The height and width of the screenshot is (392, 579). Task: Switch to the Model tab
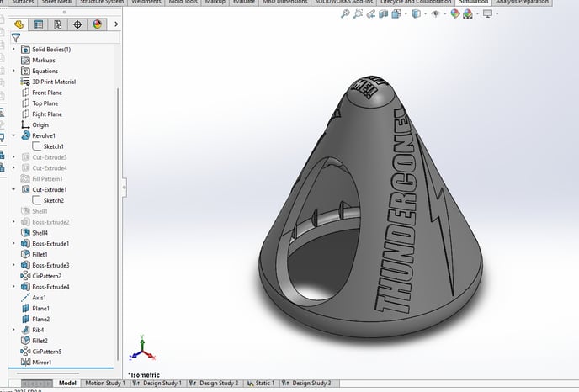67,383
